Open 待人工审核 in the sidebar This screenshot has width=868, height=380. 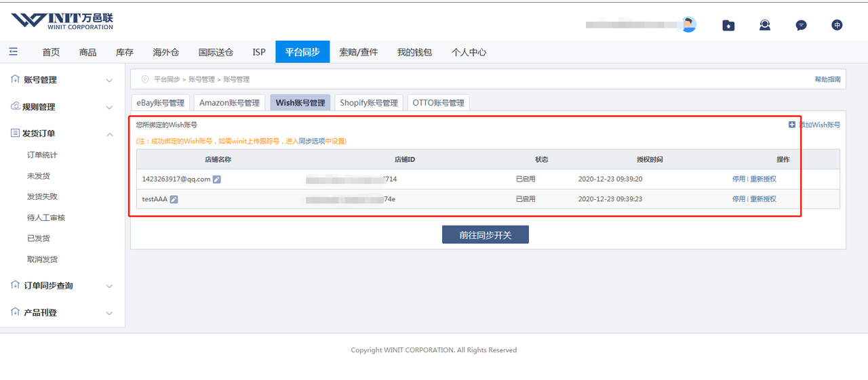pyautogui.click(x=46, y=218)
